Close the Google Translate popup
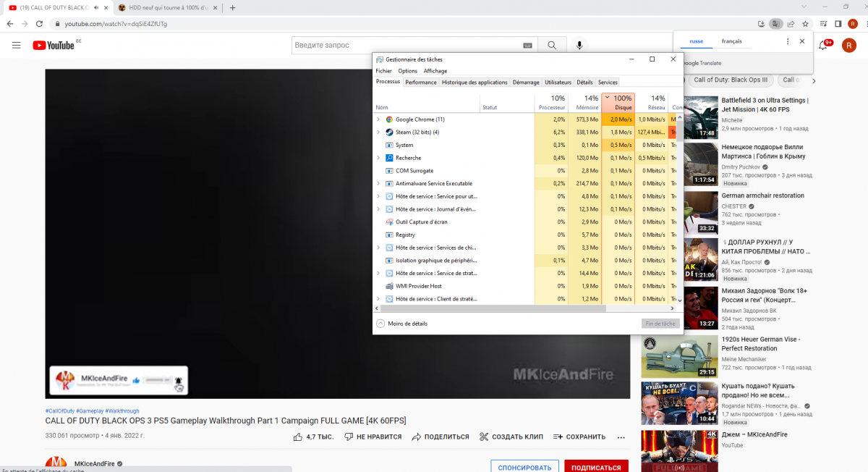Viewport: 868px width, 472px height. coord(801,41)
